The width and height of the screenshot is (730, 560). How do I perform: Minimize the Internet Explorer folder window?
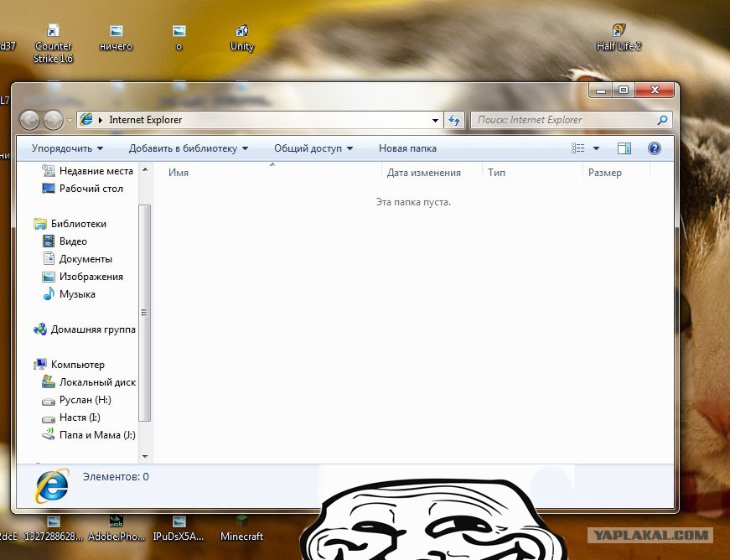[601, 90]
